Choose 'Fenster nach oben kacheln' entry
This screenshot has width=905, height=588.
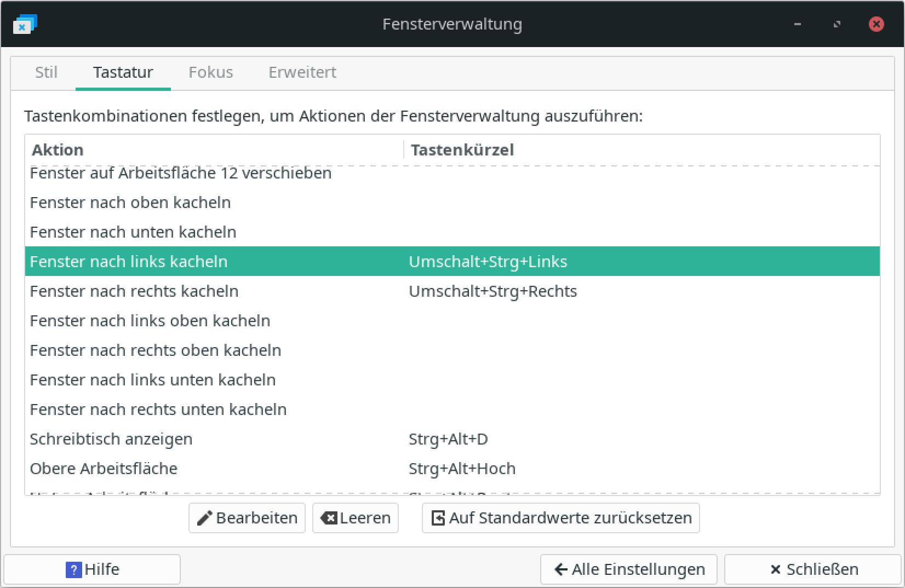(130, 203)
